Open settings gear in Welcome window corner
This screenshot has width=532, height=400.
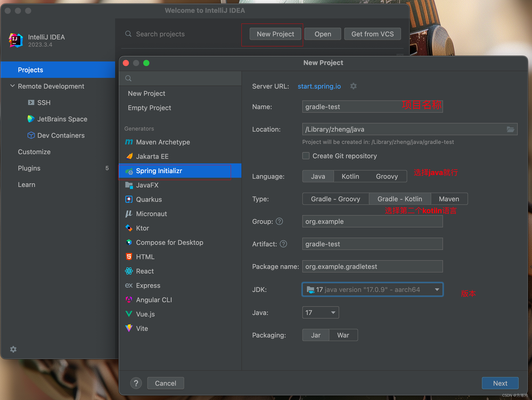coord(13,349)
